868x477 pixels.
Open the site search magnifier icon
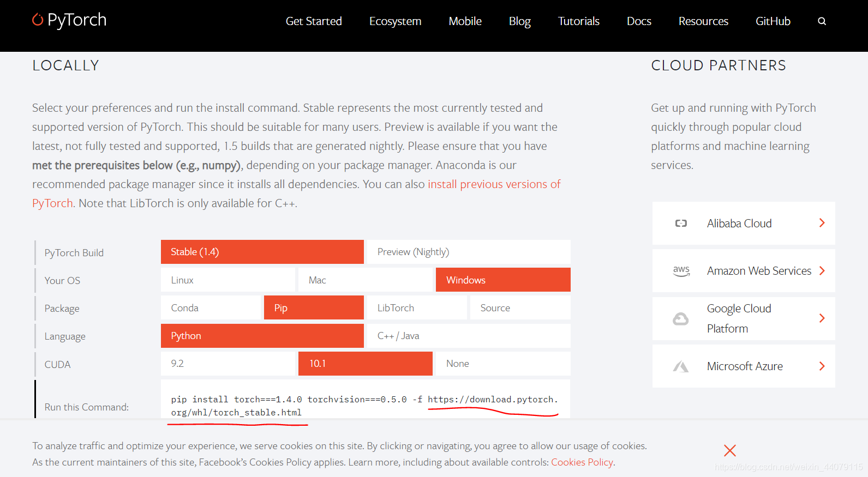tap(822, 21)
